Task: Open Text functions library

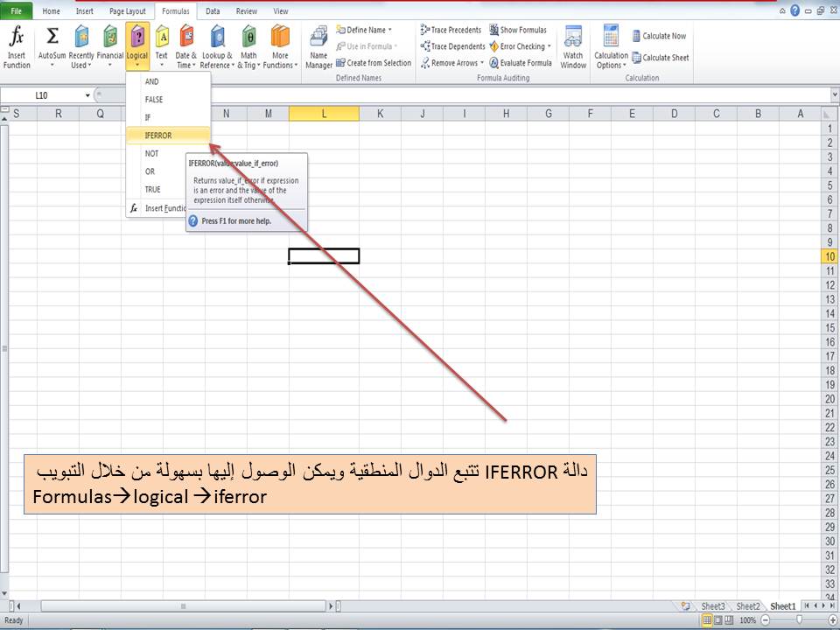Action: pos(162,47)
